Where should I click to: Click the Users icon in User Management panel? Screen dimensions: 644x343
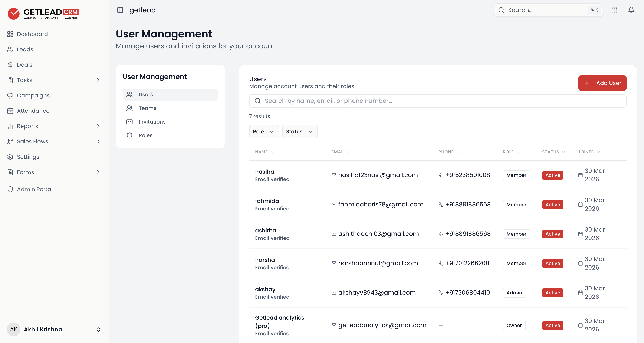(129, 95)
